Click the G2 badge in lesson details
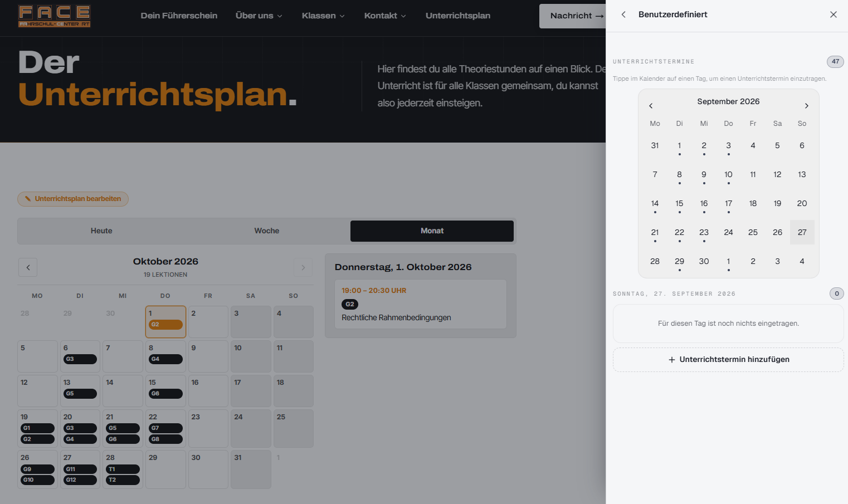 [x=350, y=305]
